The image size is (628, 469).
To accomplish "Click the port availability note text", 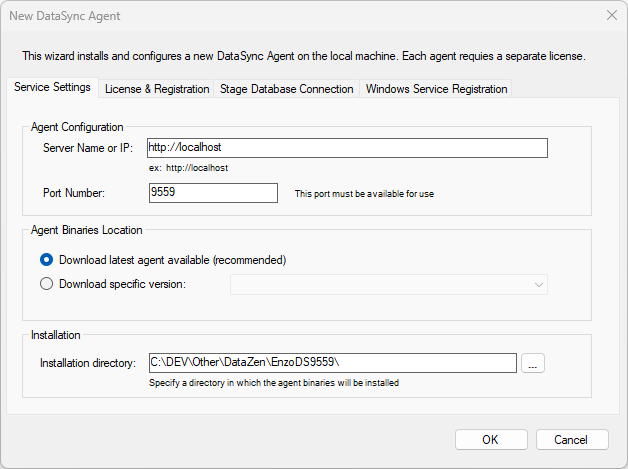I will [364, 193].
